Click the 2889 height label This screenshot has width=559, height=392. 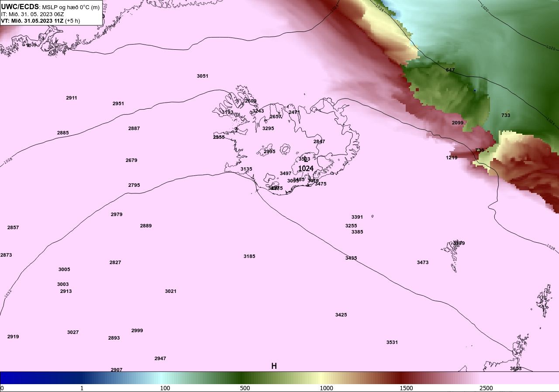146,226
